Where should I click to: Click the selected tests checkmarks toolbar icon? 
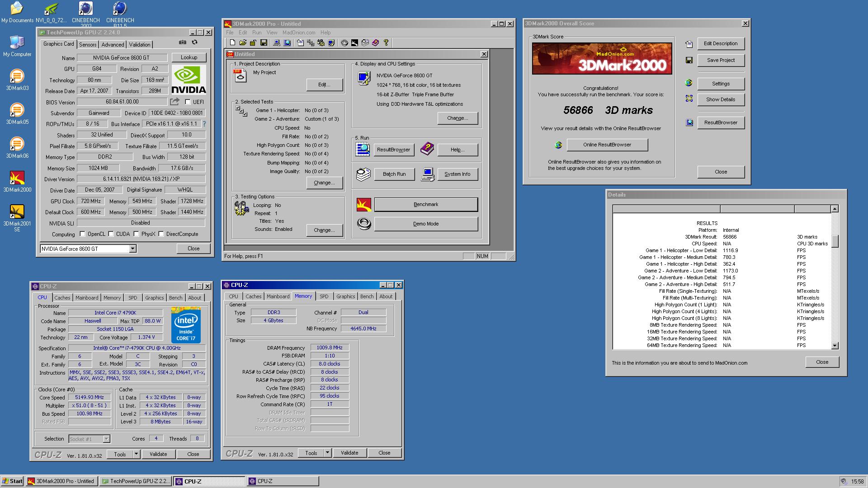[x=311, y=42]
